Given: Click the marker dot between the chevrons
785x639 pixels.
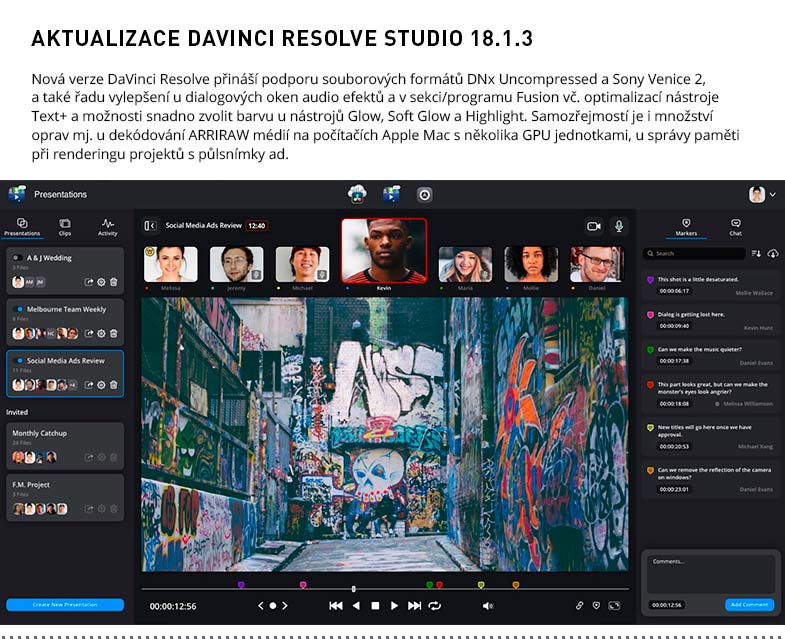Looking at the screenshot, I should pyautogui.click(x=272, y=605).
